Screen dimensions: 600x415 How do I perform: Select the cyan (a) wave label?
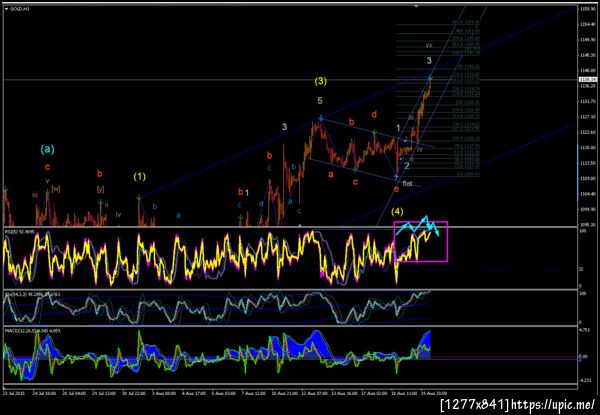click(47, 149)
